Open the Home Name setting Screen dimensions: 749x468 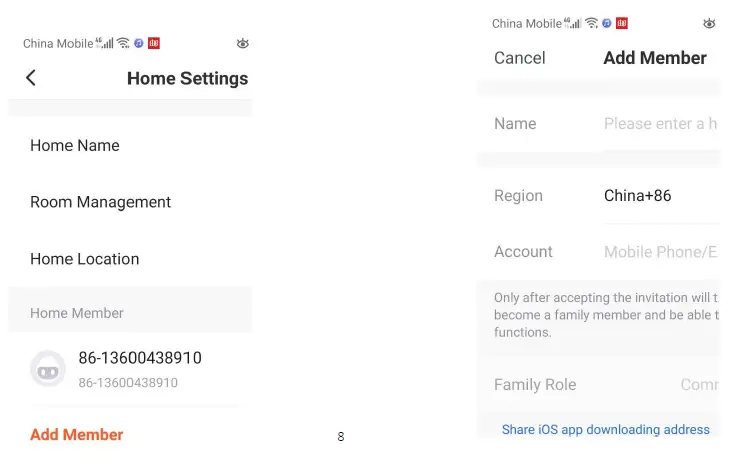pyautogui.click(x=75, y=146)
